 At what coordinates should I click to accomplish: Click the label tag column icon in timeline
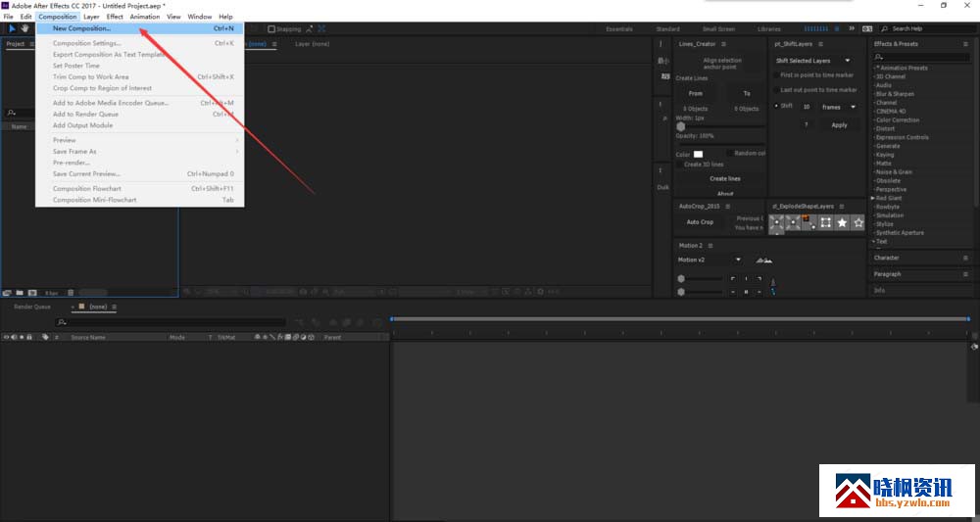pyautogui.click(x=45, y=337)
